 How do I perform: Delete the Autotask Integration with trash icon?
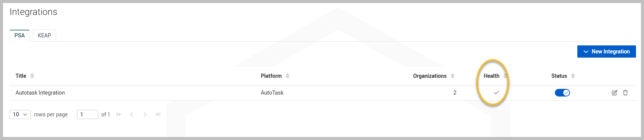(625, 93)
